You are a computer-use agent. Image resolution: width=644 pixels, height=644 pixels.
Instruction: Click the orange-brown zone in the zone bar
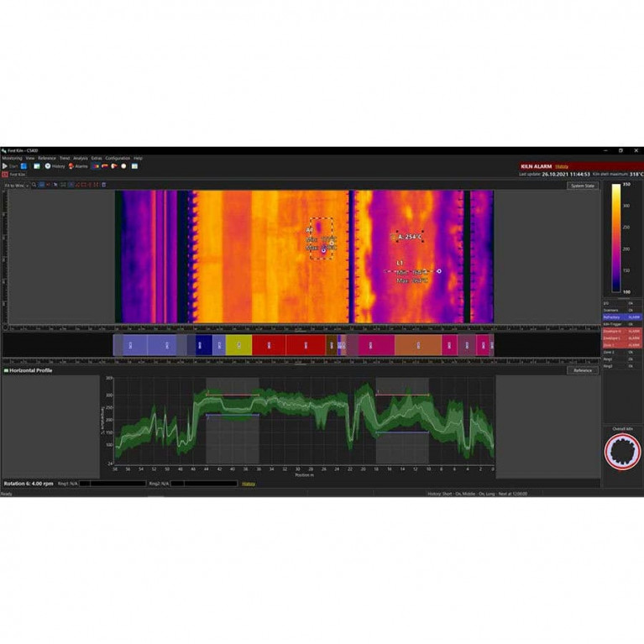[418, 345]
